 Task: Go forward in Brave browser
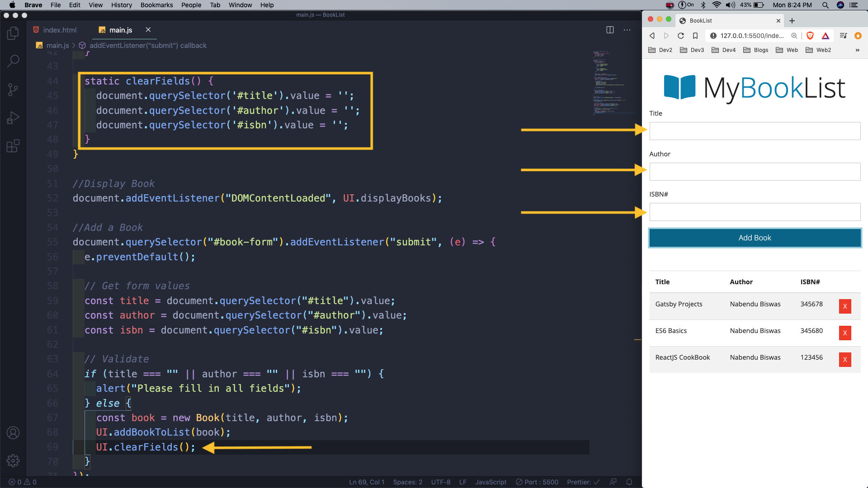(x=666, y=36)
